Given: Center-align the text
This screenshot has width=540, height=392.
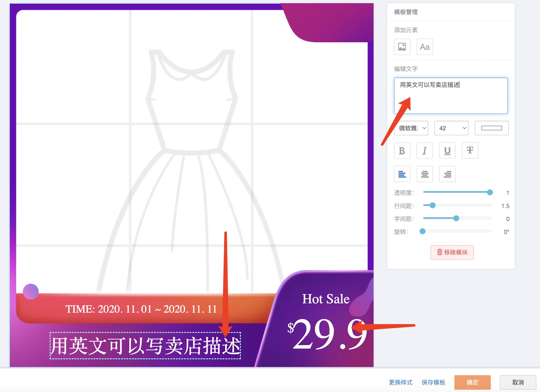Looking at the screenshot, I should (425, 174).
